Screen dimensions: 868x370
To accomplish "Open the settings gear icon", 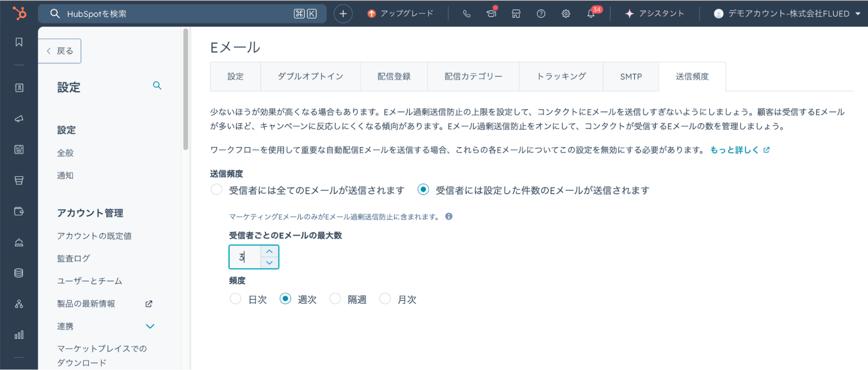I will [x=566, y=13].
